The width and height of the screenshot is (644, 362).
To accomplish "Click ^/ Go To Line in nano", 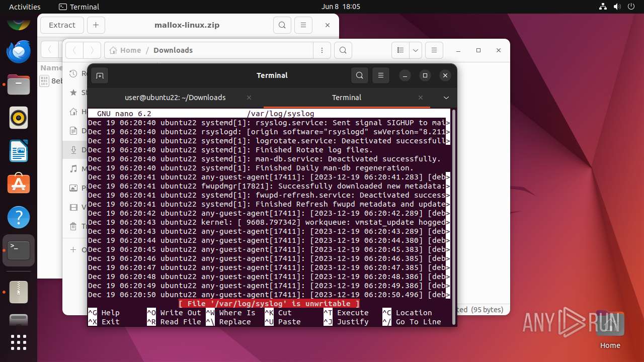I will (x=412, y=322).
